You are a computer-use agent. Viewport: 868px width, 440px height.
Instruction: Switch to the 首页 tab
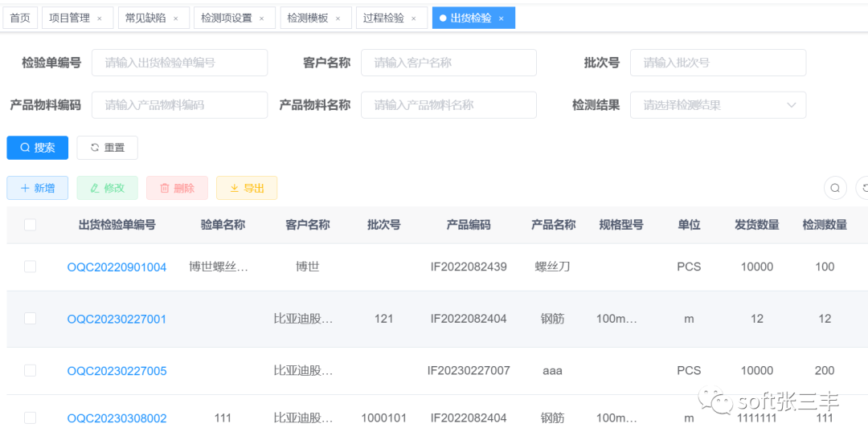(20, 18)
